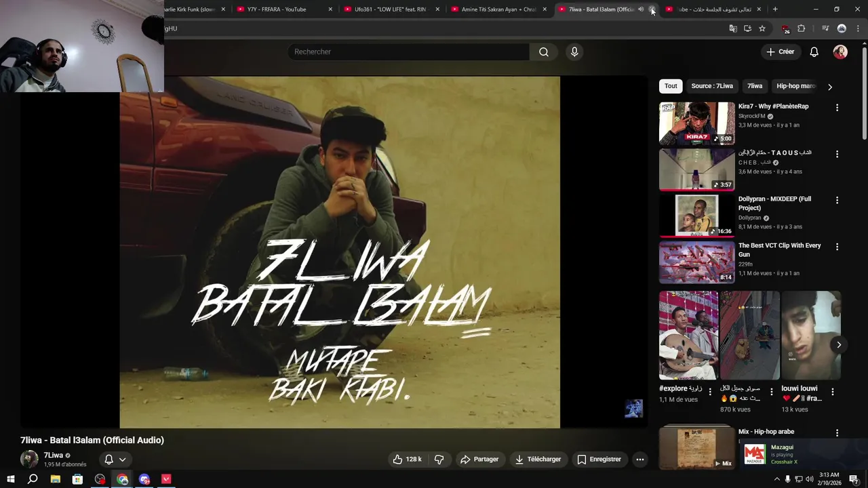Open options for #explore short
868x488 pixels.
[710, 392]
